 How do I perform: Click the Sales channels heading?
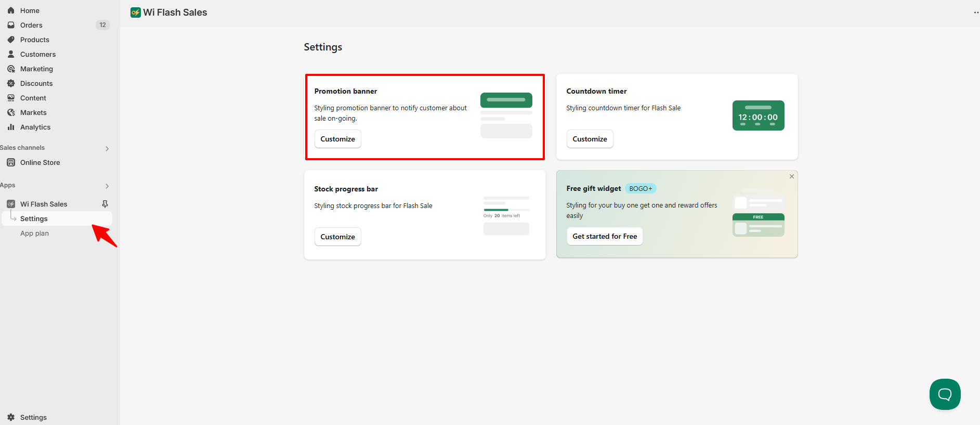[x=22, y=148]
